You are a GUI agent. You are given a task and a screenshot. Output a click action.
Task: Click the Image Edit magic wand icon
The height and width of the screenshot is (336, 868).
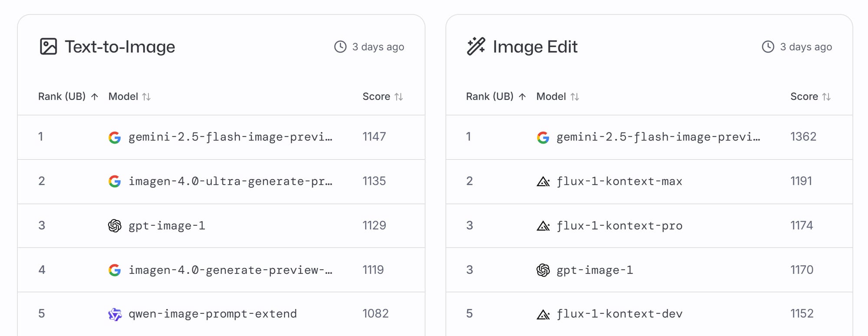click(476, 46)
